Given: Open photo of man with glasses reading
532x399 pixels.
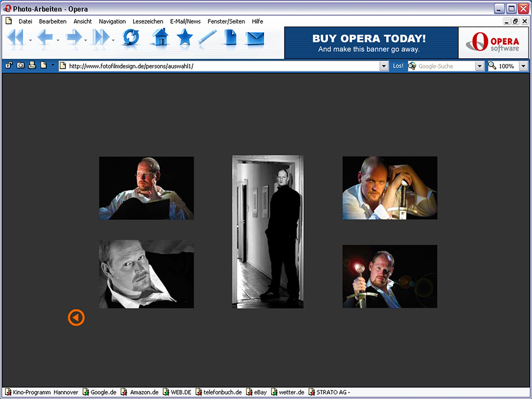Looking at the screenshot, I should coord(146,188).
